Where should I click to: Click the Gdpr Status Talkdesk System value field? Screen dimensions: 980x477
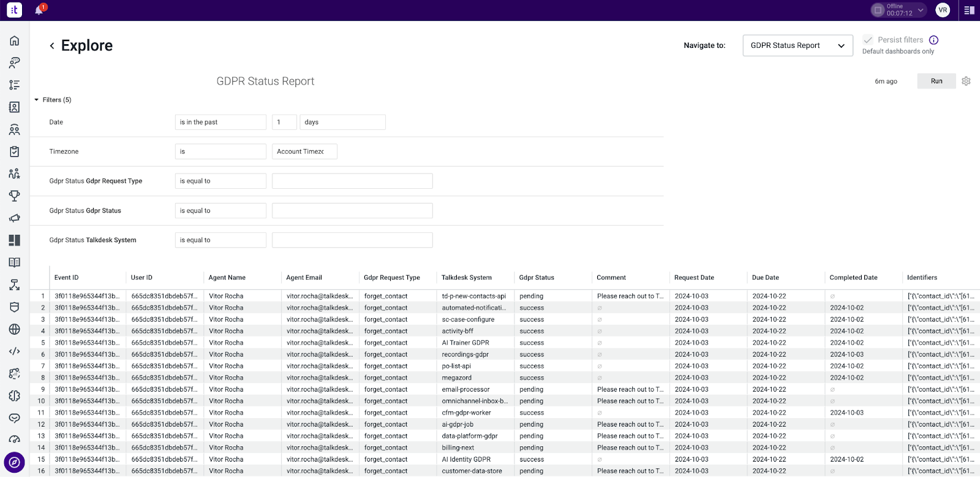point(352,240)
